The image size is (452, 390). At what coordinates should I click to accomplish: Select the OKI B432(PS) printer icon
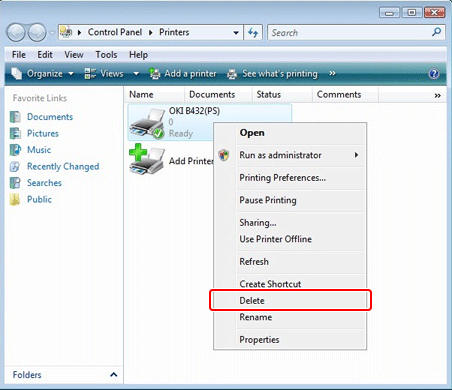[147, 124]
